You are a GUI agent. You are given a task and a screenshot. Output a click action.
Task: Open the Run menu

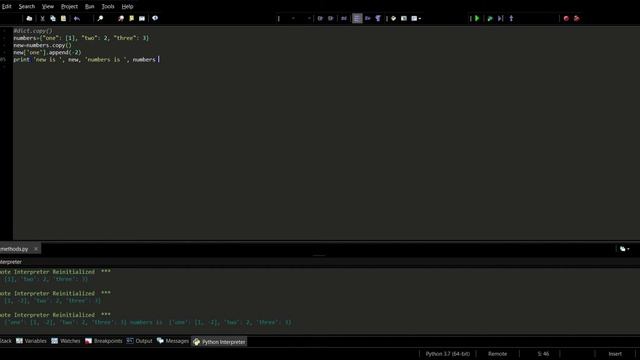90,7
